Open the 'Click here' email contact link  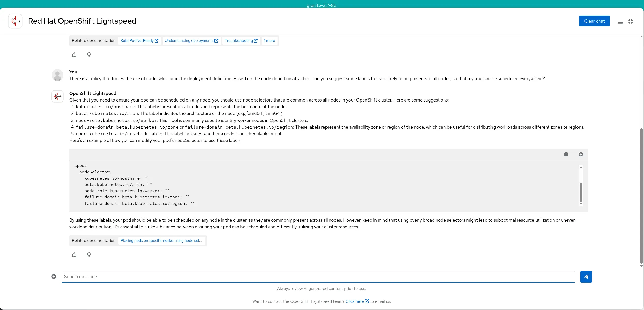click(x=357, y=301)
